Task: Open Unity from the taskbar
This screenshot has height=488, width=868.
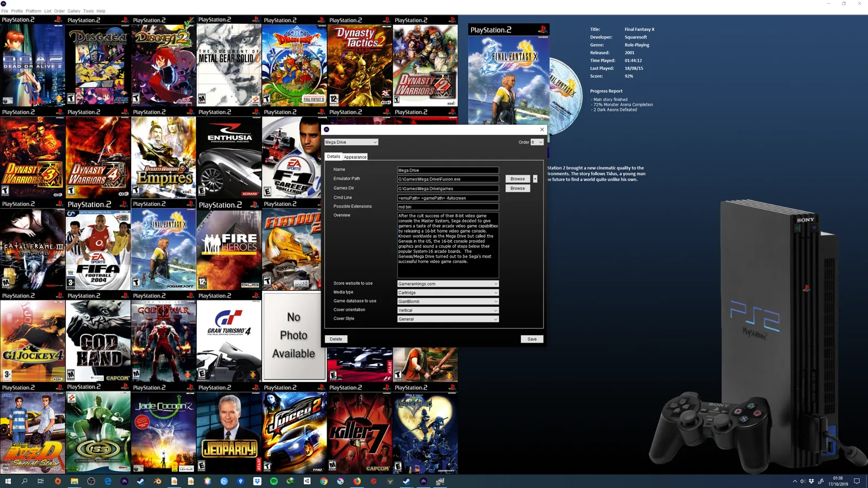Action: pyautogui.click(x=307, y=481)
